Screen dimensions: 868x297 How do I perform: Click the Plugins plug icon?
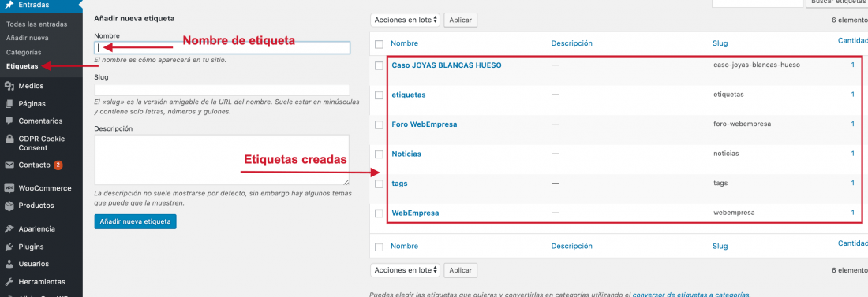pos(9,247)
